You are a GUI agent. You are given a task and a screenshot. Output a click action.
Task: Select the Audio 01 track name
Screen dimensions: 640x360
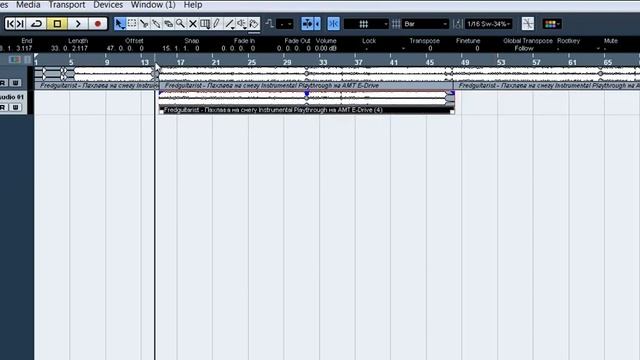pos(12,97)
